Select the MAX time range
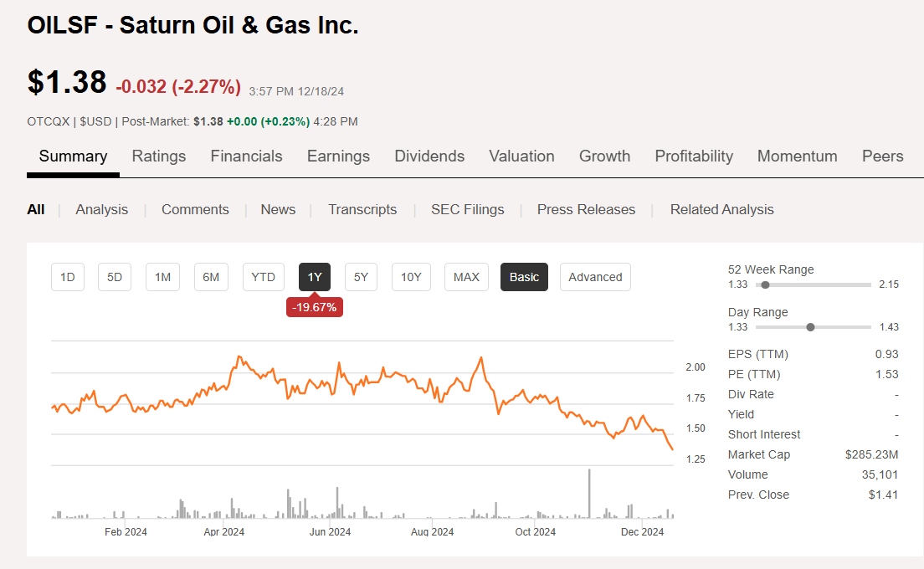Screen dimensions: 924x569 (465, 277)
